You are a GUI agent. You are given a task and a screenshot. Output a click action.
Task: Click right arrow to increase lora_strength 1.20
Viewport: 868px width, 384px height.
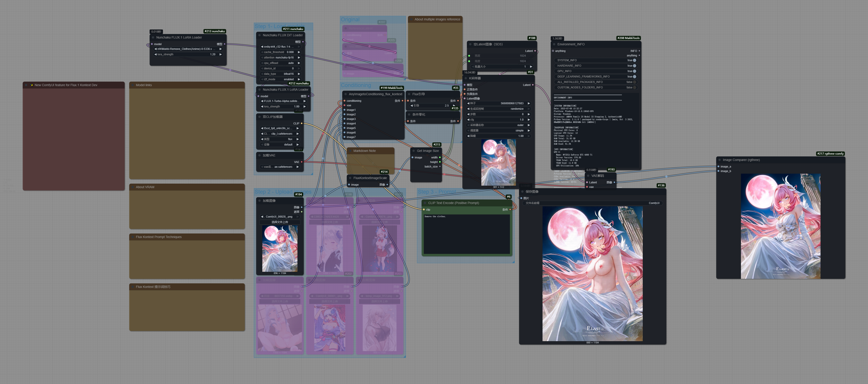click(x=221, y=54)
